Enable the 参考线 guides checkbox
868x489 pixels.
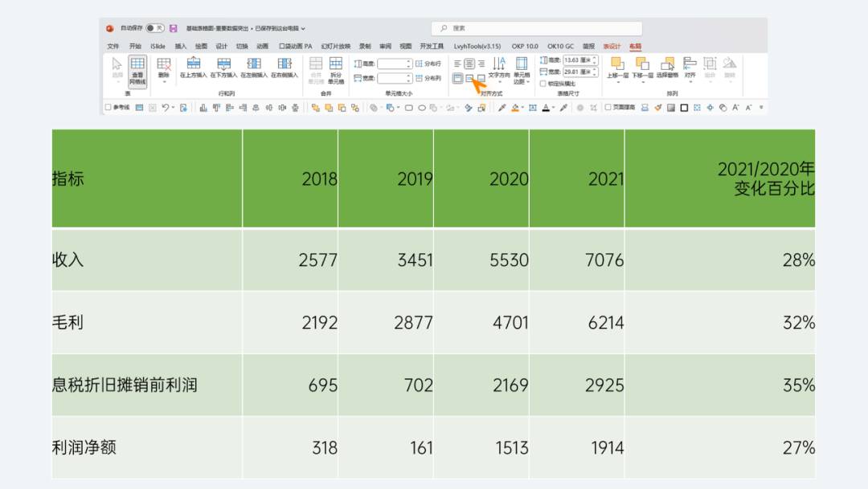point(108,108)
